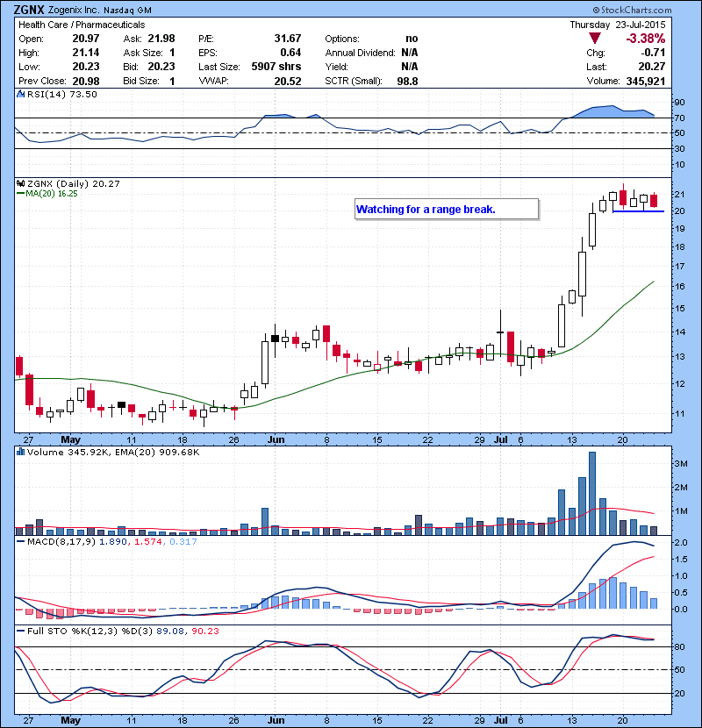The height and width of the screenshot is (728, 702).
Task: Click the Open price 20.97 value
Action: tap(86, 39)
